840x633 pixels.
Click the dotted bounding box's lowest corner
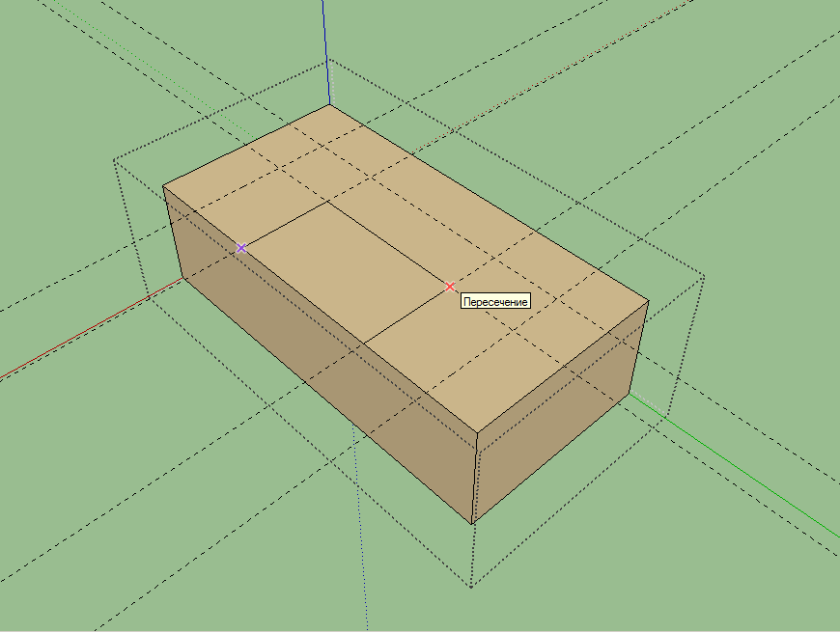coord(470,586)
